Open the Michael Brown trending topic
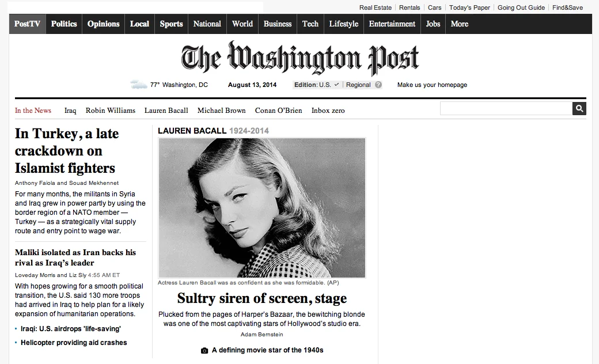 coord(222,111)
